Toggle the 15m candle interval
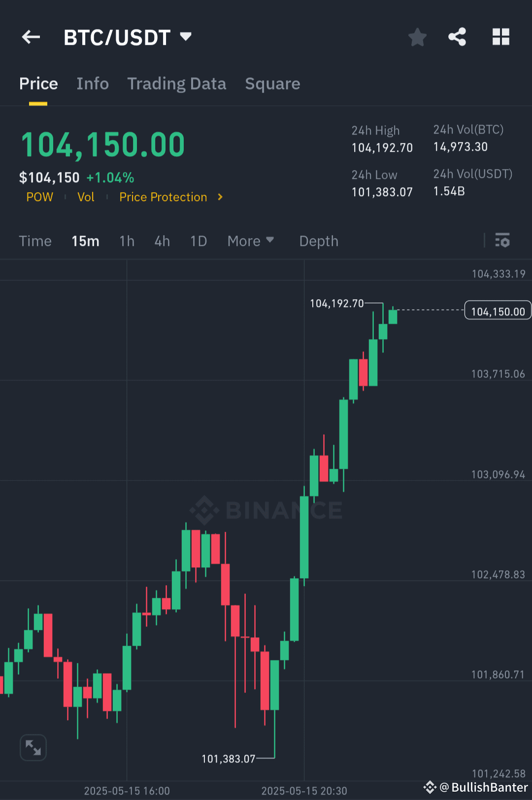The width and height of the screenshot is (532, 800). [x=85, y=241]
